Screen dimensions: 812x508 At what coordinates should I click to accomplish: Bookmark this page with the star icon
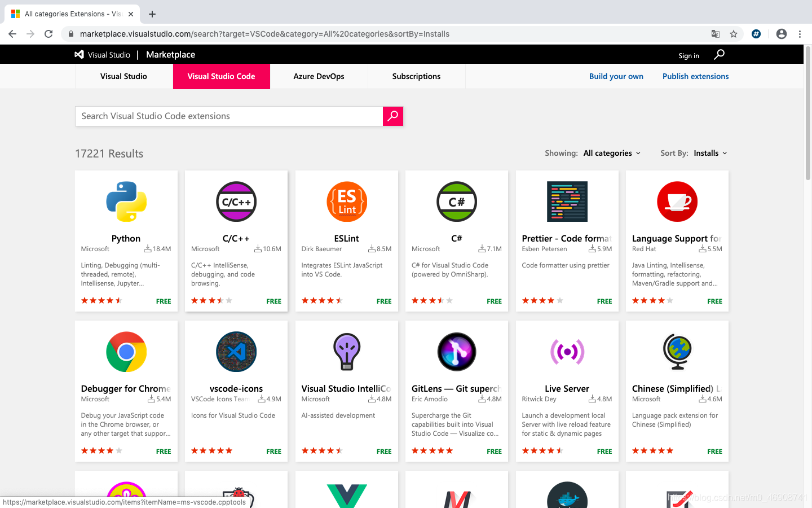pyautogui.click(x=734, y=34)
